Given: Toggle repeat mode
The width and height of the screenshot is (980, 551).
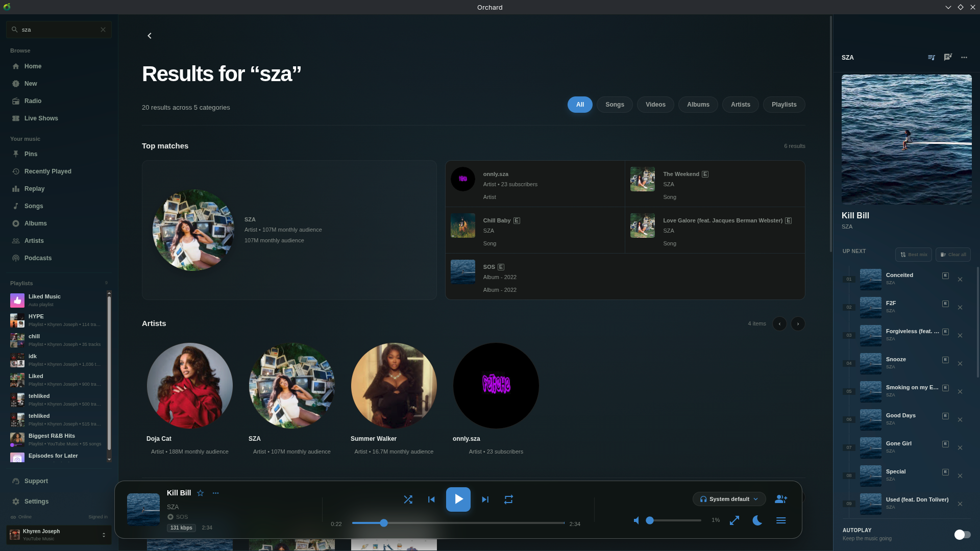Looking at the screenshot, I should [508, 499].
